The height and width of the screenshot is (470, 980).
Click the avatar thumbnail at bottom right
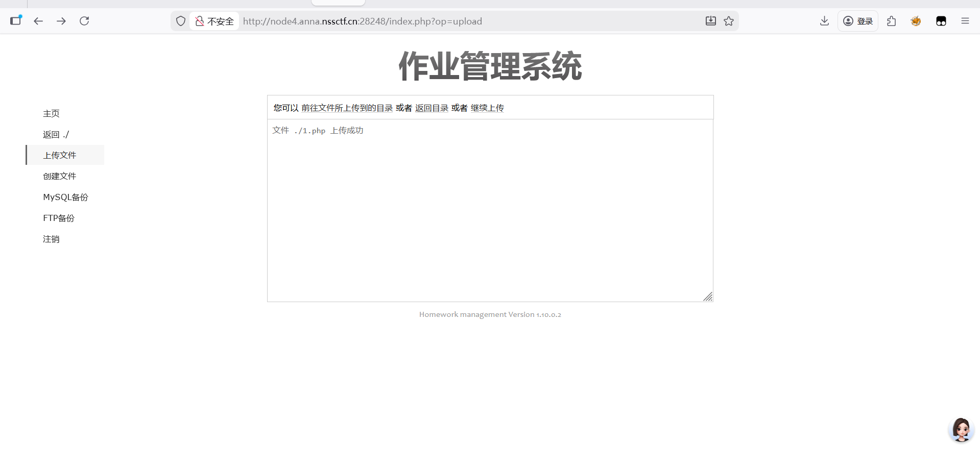[961, 430]
